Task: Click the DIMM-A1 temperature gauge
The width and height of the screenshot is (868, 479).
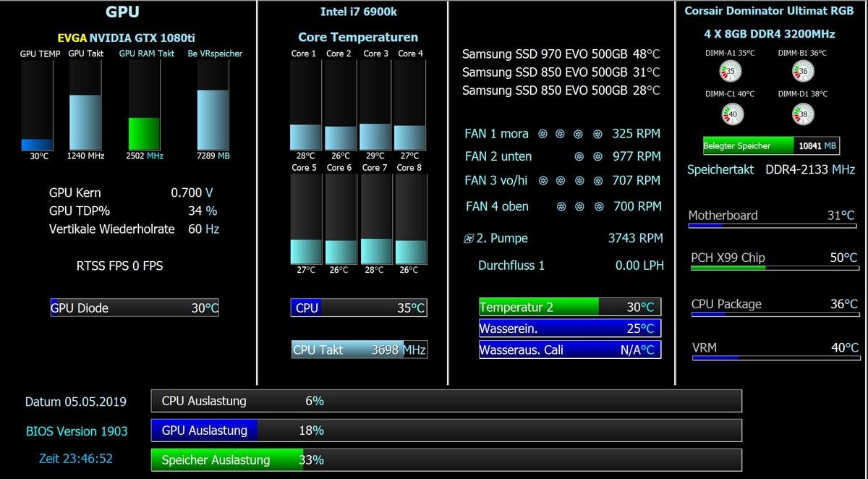Action: coord(731,71)
